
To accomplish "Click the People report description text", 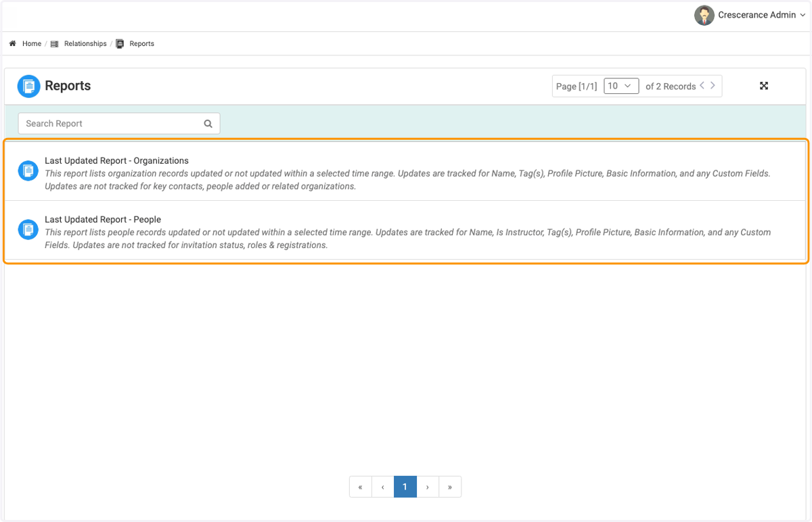I will click(407, 239).
